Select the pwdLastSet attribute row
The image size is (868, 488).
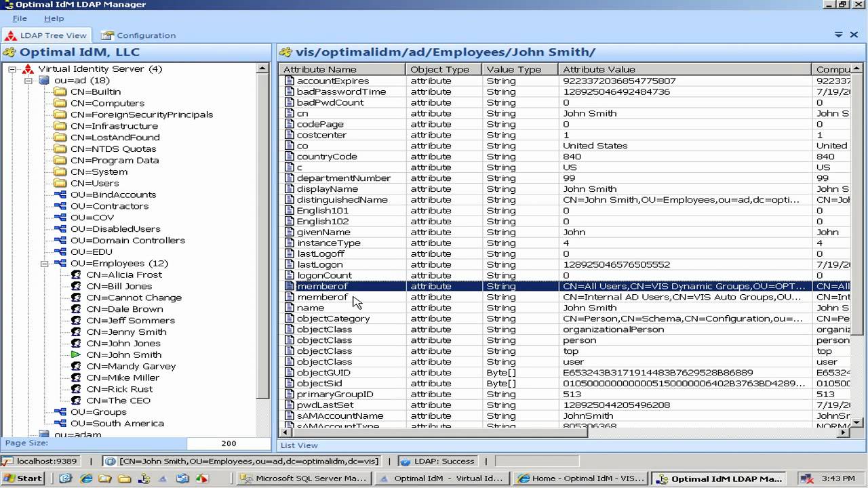pos(565,405)
